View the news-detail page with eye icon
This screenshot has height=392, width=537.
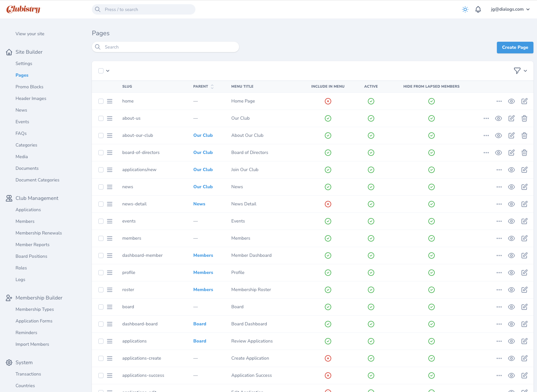[511, 204]
